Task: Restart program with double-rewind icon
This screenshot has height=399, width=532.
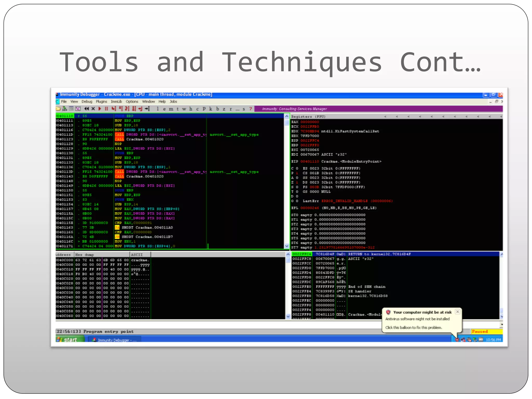Action: (87, 109)
